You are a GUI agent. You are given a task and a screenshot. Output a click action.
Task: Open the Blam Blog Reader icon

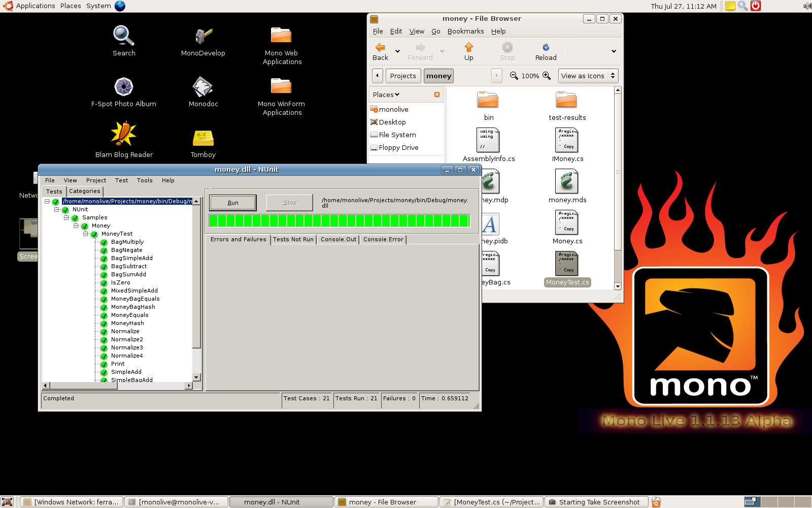[x=123, y=134]
